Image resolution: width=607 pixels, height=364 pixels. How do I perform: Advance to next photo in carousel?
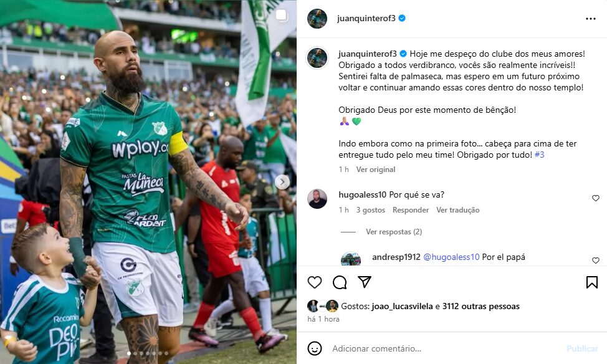point(282,182)
